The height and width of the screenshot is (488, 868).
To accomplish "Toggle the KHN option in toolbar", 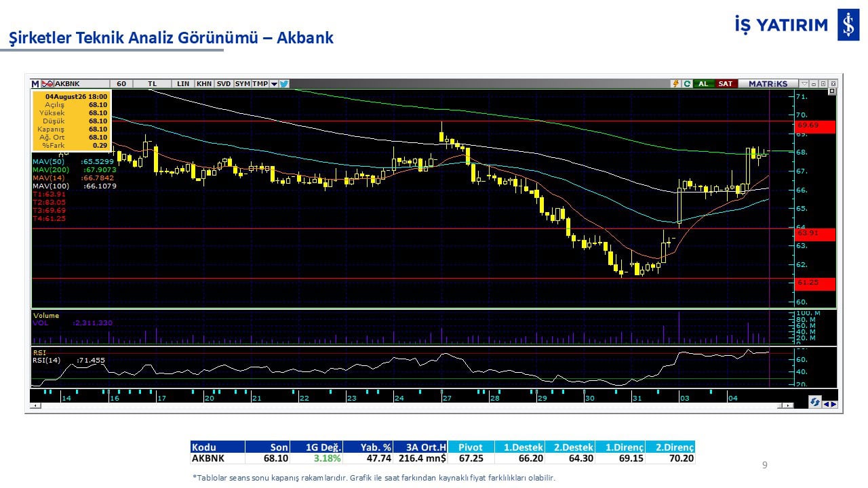I will pyautogui.click(x=203, y=83).
